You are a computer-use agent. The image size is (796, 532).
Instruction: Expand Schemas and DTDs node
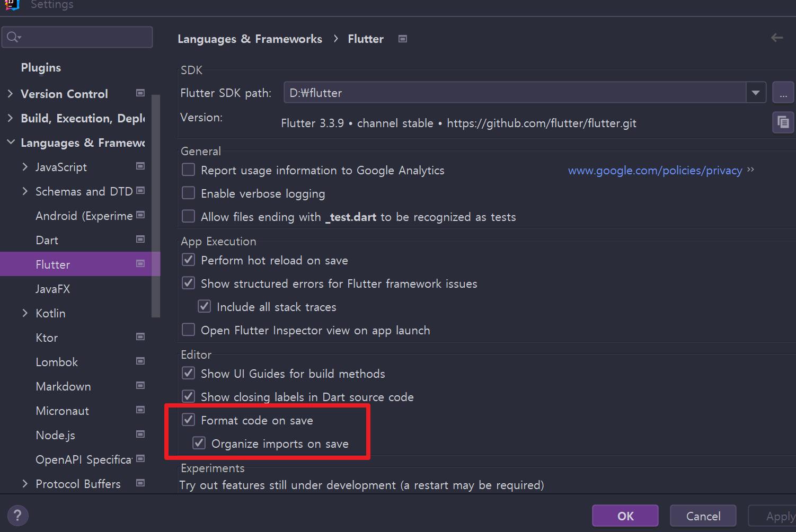[x=25, y=191]
